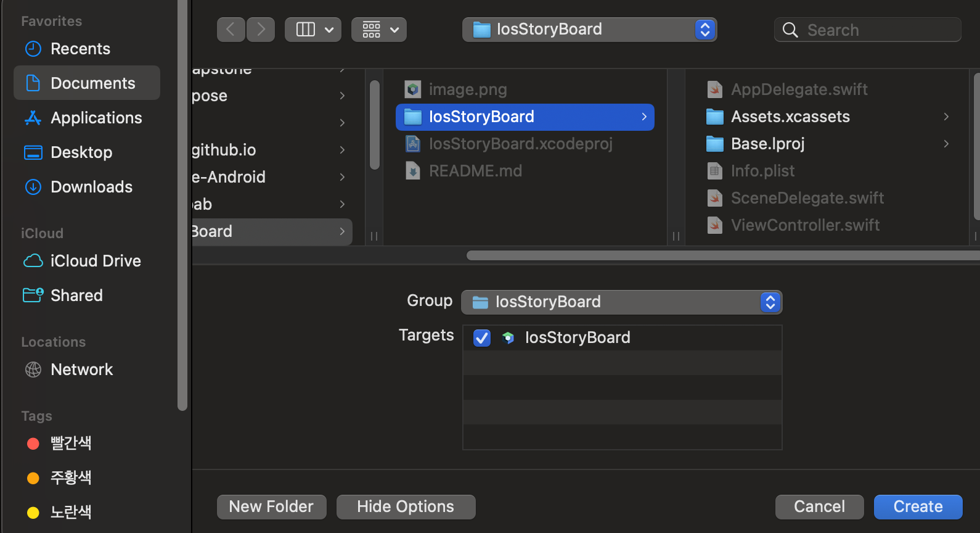The height and width of the screenshot is (533, 980).
Task: Click the AppDelegate.swift Swift icon
Action: point(715,89)
